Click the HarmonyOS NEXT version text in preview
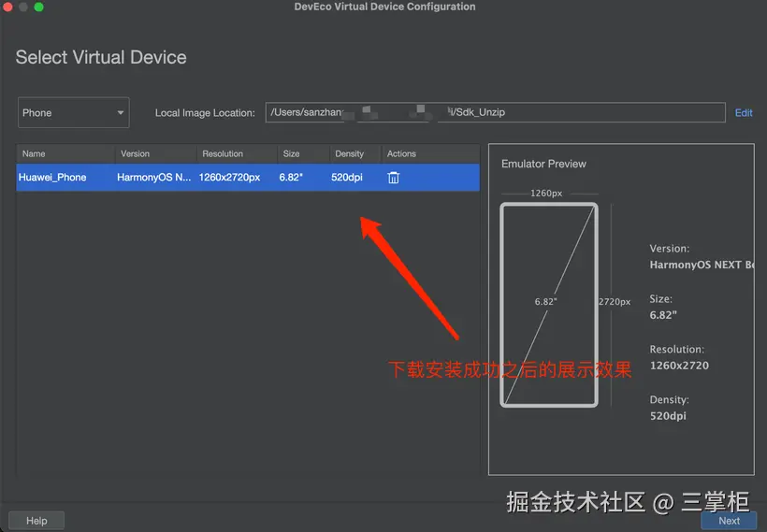 (702, 265)
